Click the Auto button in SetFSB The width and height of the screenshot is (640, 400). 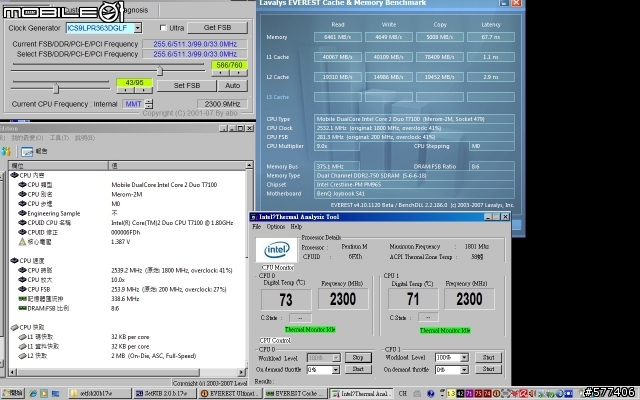point(232,85)
